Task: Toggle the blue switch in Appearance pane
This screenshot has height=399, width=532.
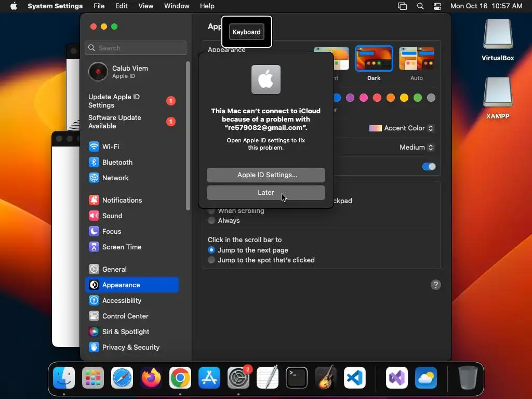Action: [x=429, y=167]
